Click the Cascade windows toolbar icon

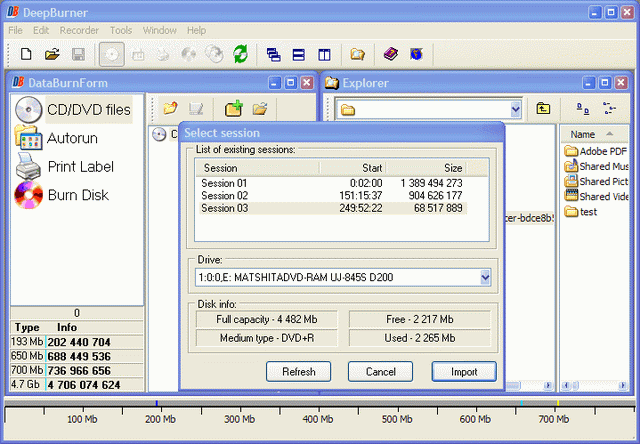[x=273, y=54]
